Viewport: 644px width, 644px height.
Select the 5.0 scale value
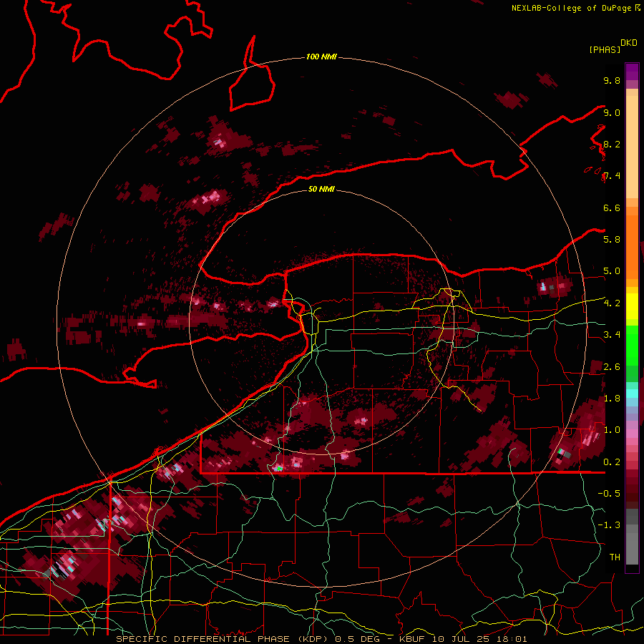click(x=612, y=271)
